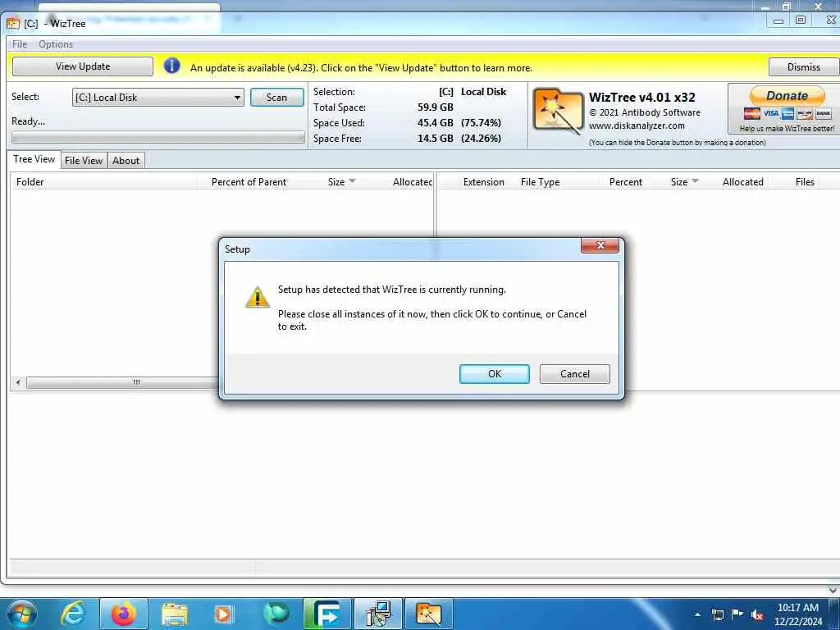Open the Action Center flag icon

[737, 614]
